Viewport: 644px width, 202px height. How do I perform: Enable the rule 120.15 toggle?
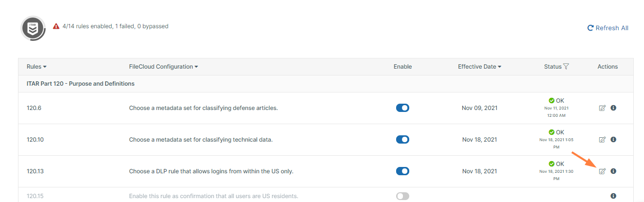(x=402, y=196)
